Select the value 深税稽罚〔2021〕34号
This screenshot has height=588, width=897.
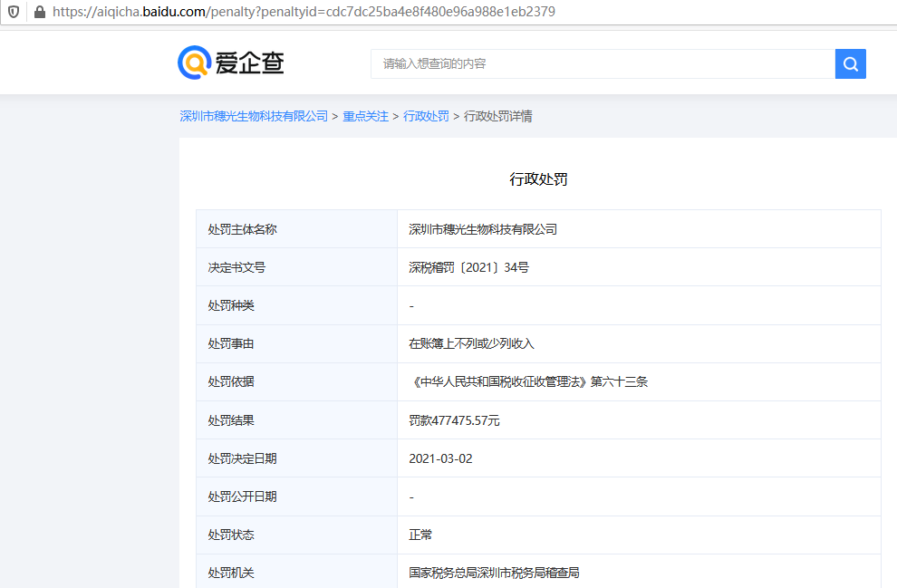click(x=469, y=267)
